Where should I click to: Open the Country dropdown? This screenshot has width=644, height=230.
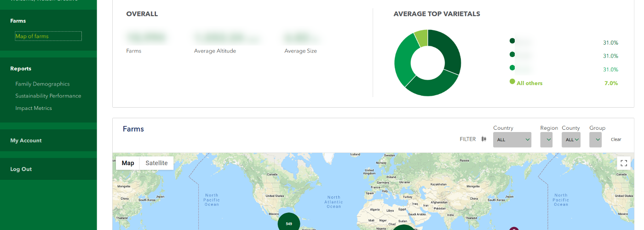512,139
